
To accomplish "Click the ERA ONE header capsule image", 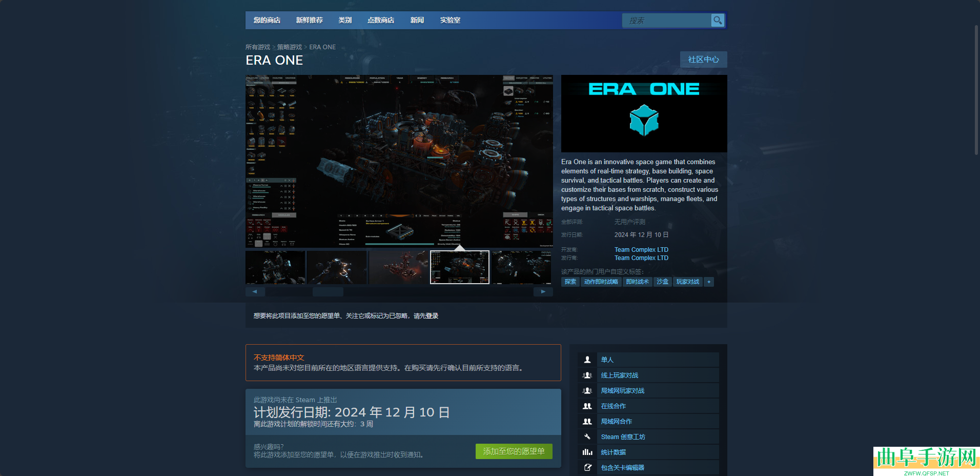I will 644,113.
